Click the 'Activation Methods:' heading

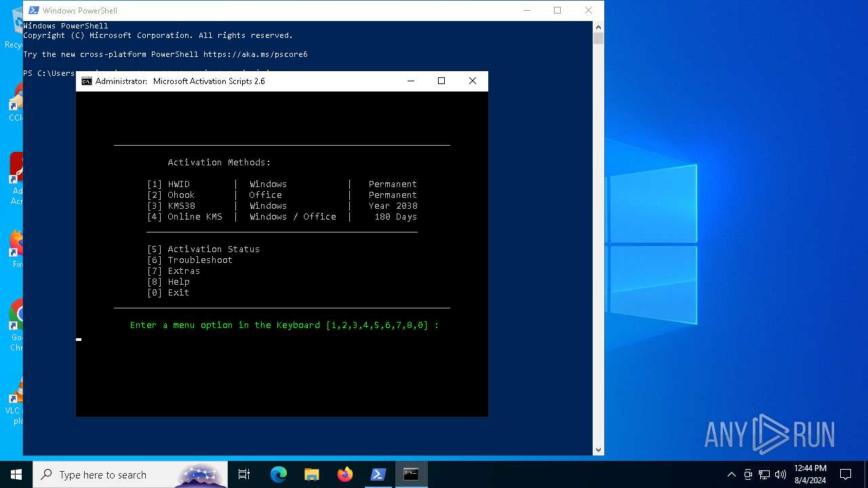pos(219,163)
